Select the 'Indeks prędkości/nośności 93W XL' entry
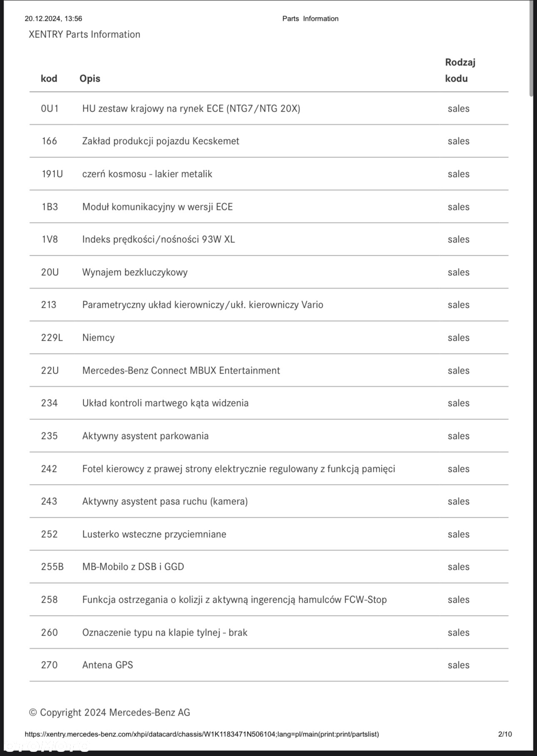The width and height of the screenshot is (537, 756). click(158, 239)
